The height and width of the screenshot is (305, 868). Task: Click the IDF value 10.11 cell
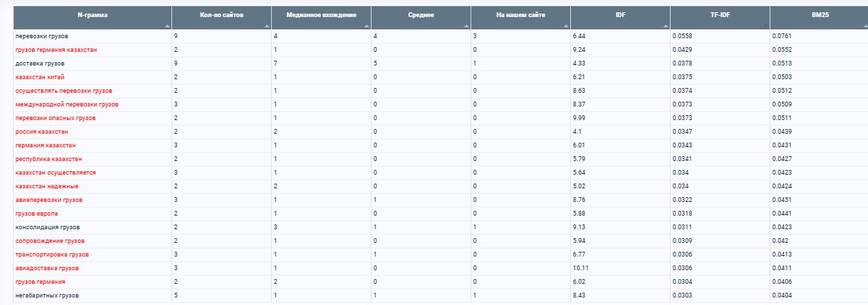pos(620,268)
